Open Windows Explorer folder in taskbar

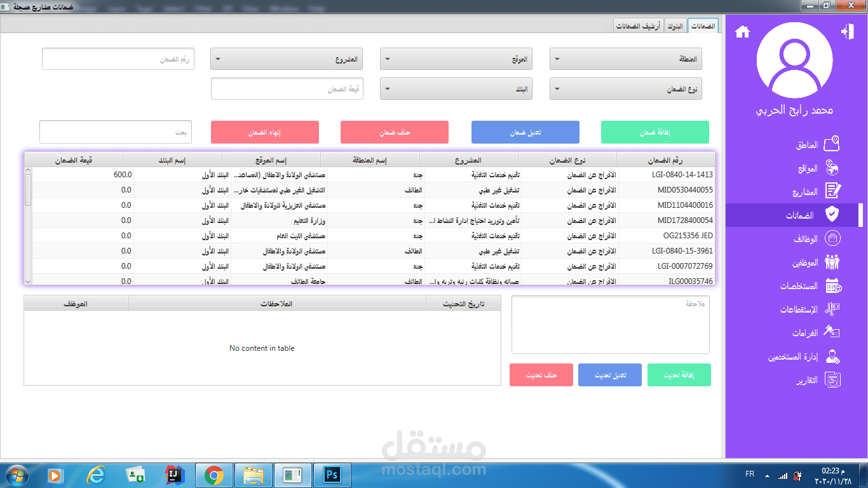click(254, 475)
